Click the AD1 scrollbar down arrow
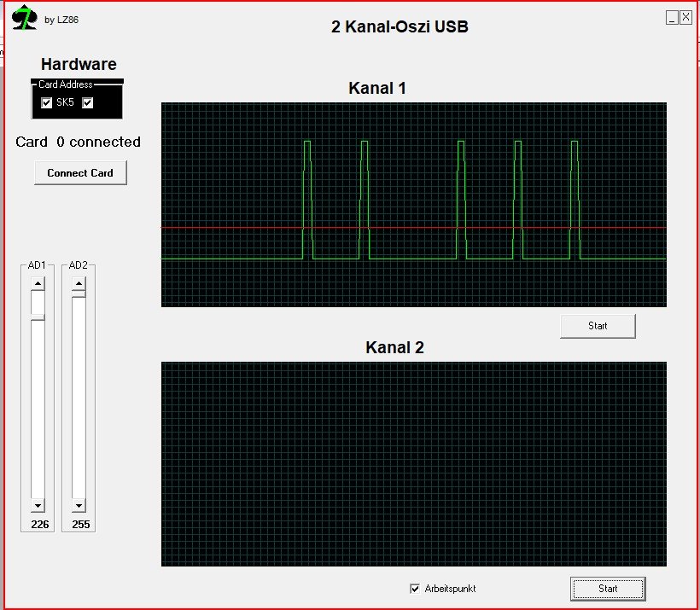 [38, 505]
